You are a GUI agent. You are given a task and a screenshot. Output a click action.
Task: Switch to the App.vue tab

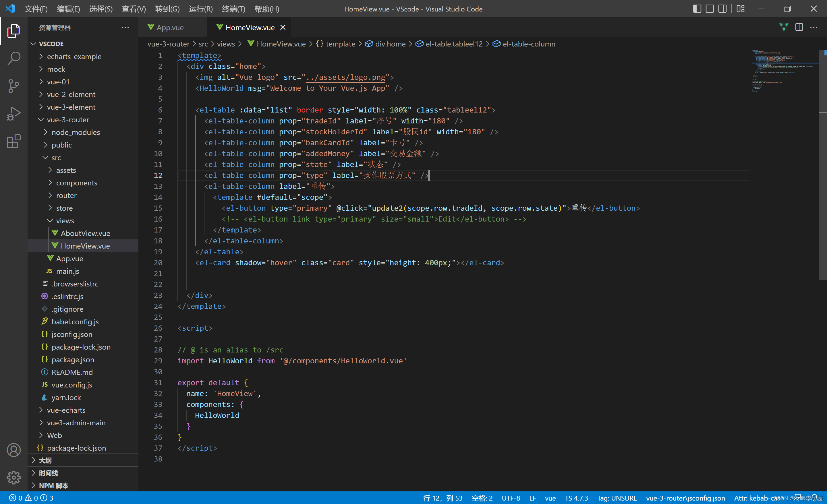click(170, 28)
